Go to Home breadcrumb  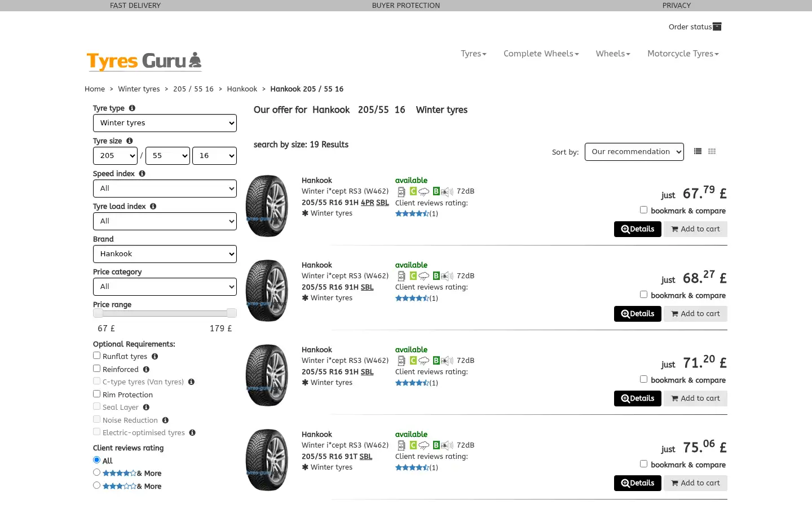95,89
